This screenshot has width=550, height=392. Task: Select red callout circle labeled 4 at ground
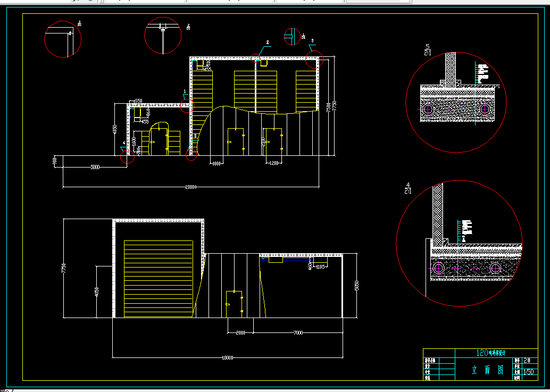click(127, 156)
